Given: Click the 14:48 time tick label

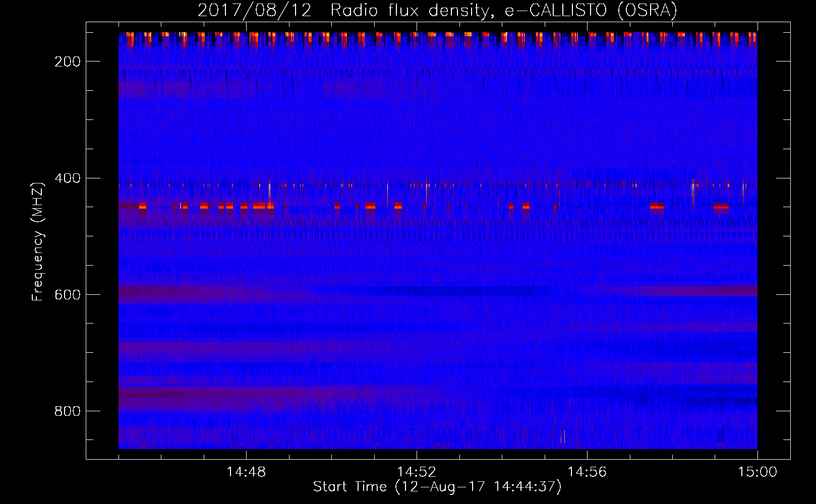Looking at the screenshot, I should [x=247, y=472].
